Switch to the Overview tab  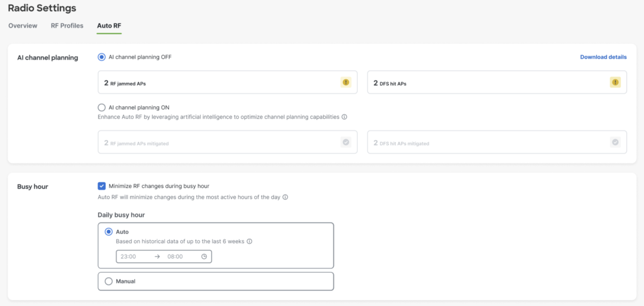pos(22,26)
